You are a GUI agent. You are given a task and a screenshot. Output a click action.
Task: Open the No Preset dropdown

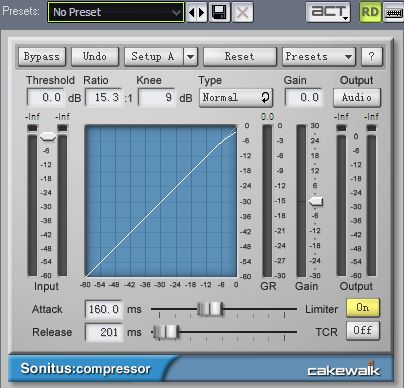(x=115, y=12)
